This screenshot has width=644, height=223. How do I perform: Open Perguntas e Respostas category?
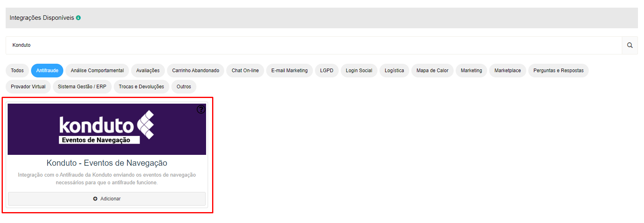point(559,71)
